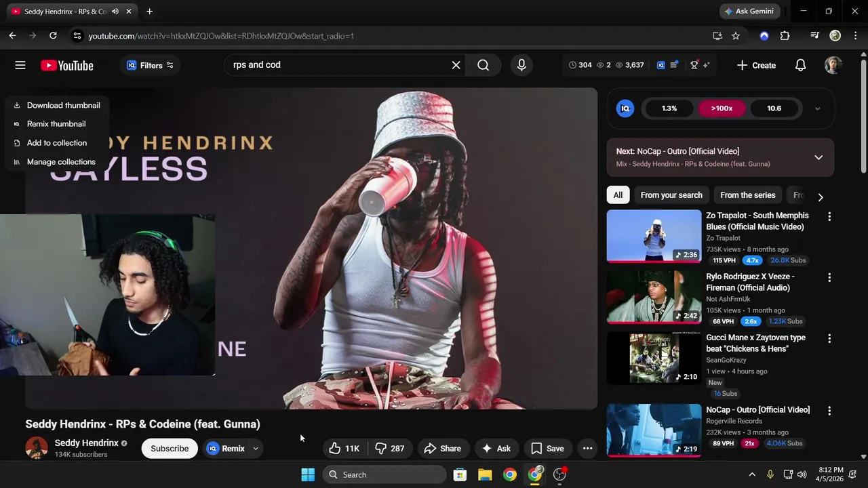Open the notifications bell
This screenshot has width=868, height=488.
(801, 65)
